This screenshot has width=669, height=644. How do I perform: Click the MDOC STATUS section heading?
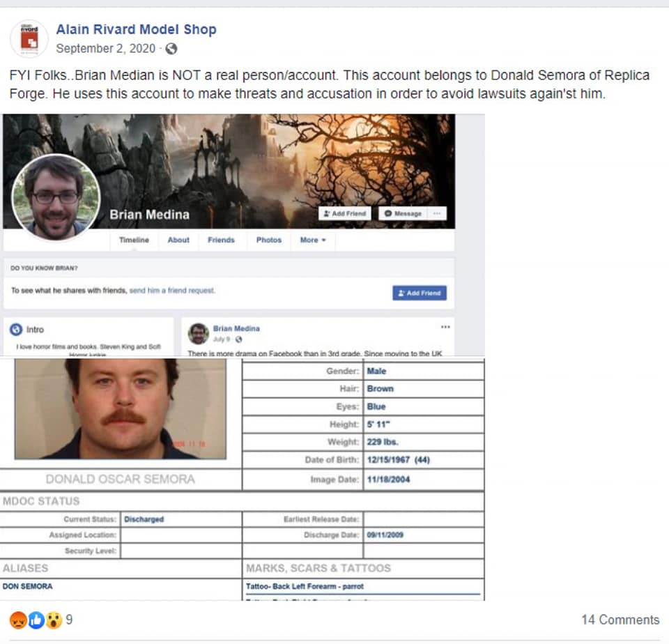click(x=41, y=501)
